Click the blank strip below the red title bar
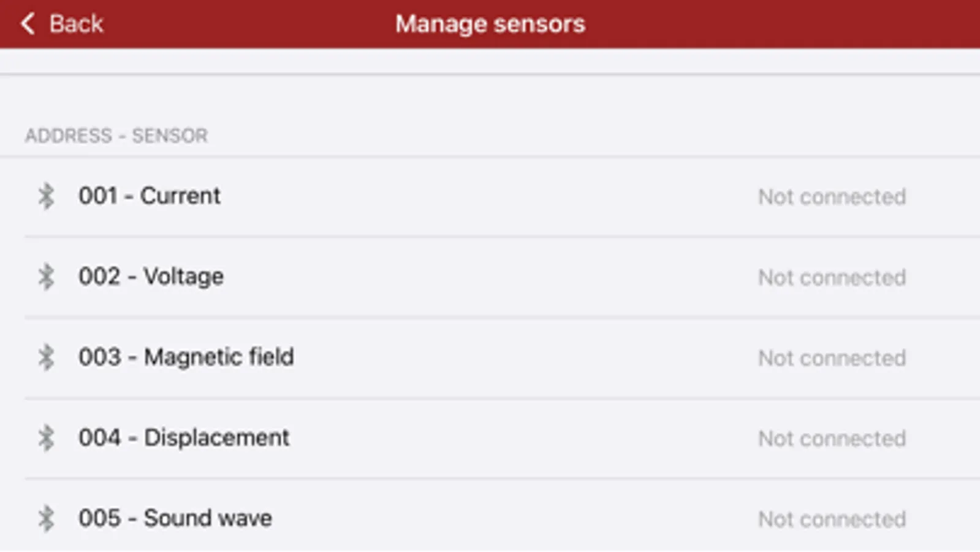Image resolution: width=980 pixels, height=552 pixels. coord(490,61)
